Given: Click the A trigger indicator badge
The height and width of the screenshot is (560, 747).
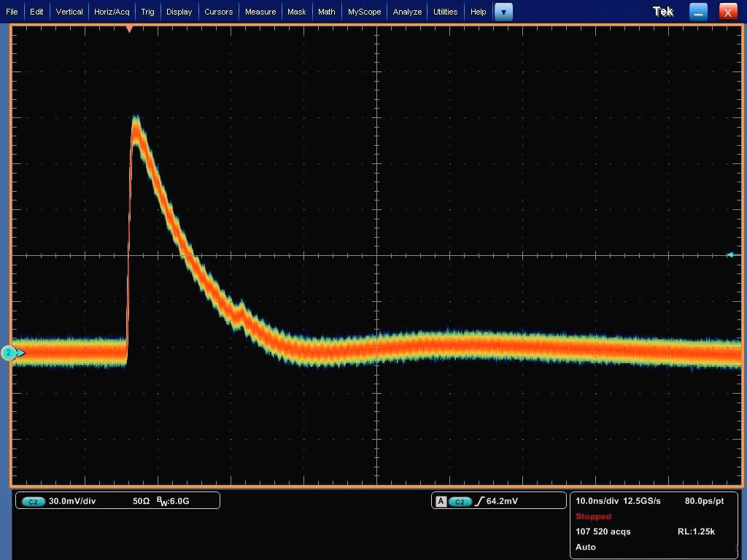Looking at the screenshot, I should tap(441, 502).
